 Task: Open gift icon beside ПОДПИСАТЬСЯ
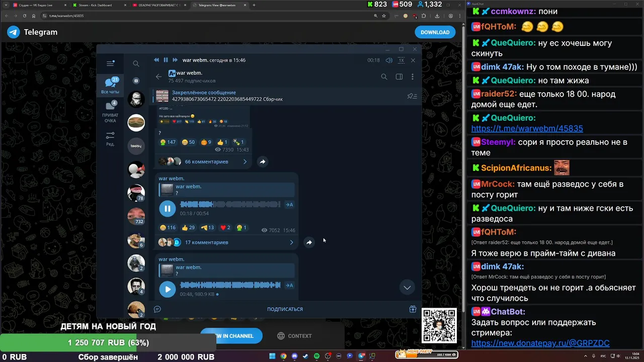tap(413, 309)
